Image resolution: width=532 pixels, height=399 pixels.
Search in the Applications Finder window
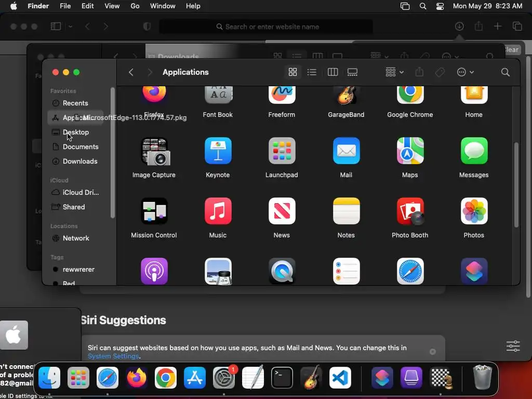click(505, 72)
